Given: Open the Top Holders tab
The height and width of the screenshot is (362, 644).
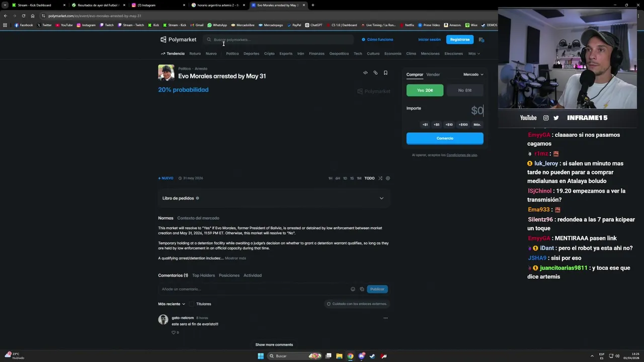Looking at the screenshot, I should pyautogui.click(x=203, y=276).
